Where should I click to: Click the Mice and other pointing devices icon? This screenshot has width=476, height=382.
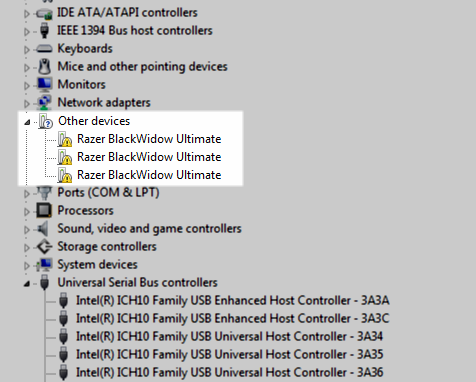click(x=44, y=67)
